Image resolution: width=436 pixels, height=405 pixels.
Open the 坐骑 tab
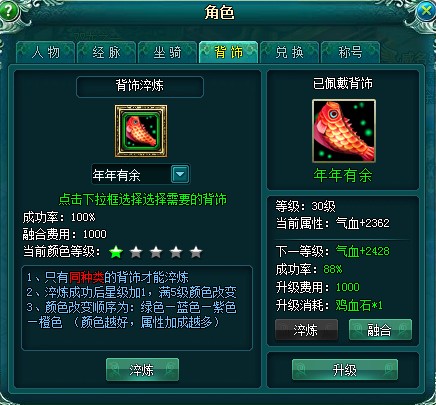(x=167, y=52)
